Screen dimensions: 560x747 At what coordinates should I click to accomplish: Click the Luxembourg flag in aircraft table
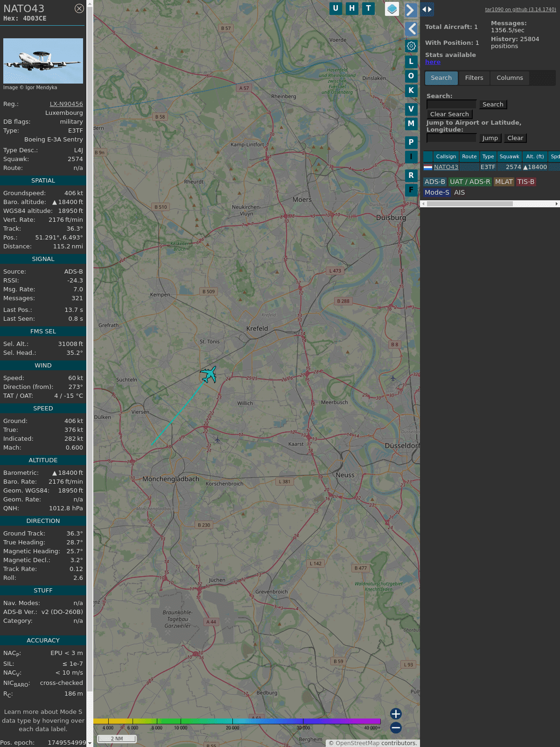pyautogui.click(x=428, y=167)
